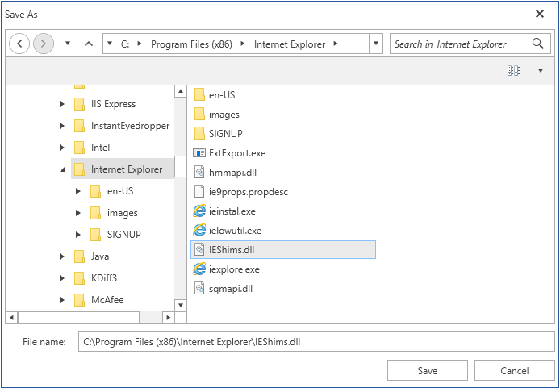Expand the IIS Express tree node

(x=62, y=104)
